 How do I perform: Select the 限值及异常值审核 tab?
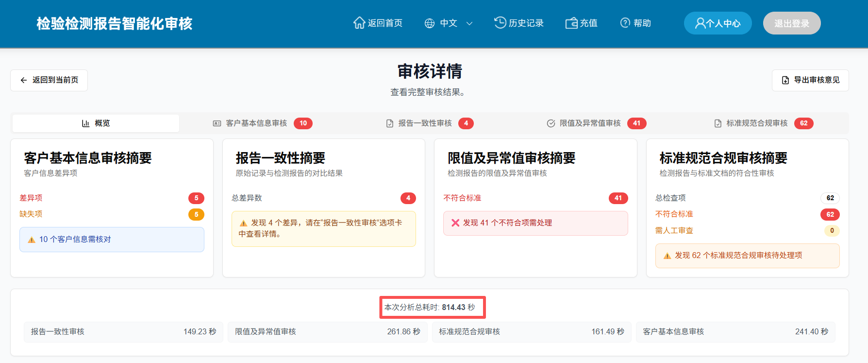[590, 123]
